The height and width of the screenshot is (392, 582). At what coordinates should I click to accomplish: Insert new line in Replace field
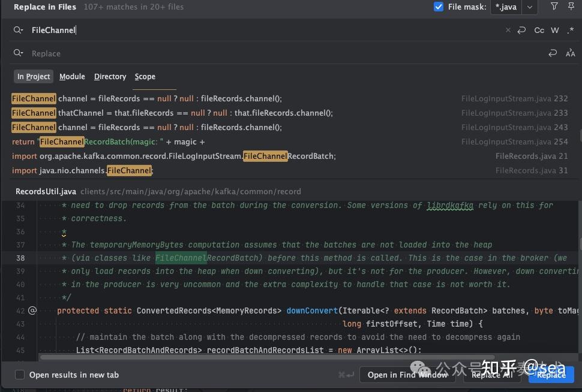tap(553, 53)
